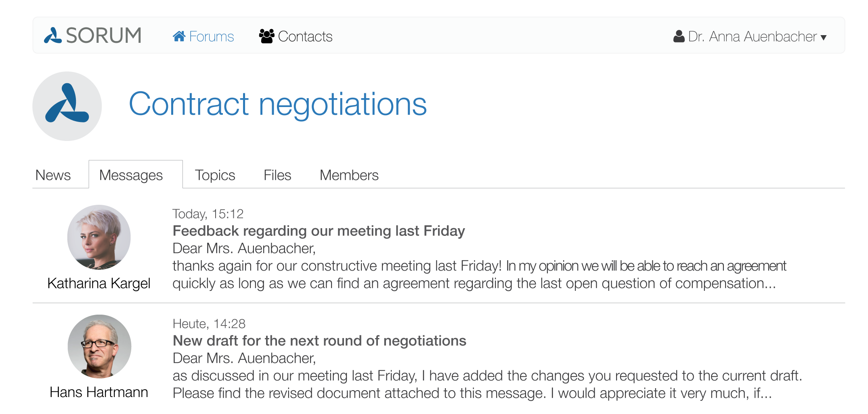Click the Contract negotiations forum avatar
Viewport: 868px width, 414px height.
(67, 106)
